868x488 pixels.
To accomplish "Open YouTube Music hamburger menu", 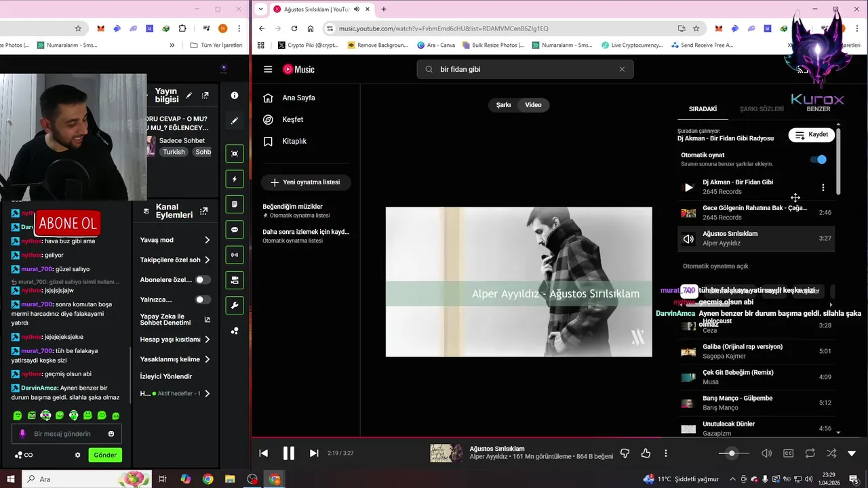I will tap(268, 69).
